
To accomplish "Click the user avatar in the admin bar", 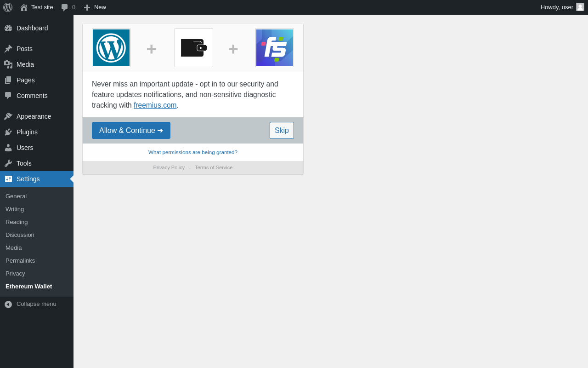I will [580, 7].
